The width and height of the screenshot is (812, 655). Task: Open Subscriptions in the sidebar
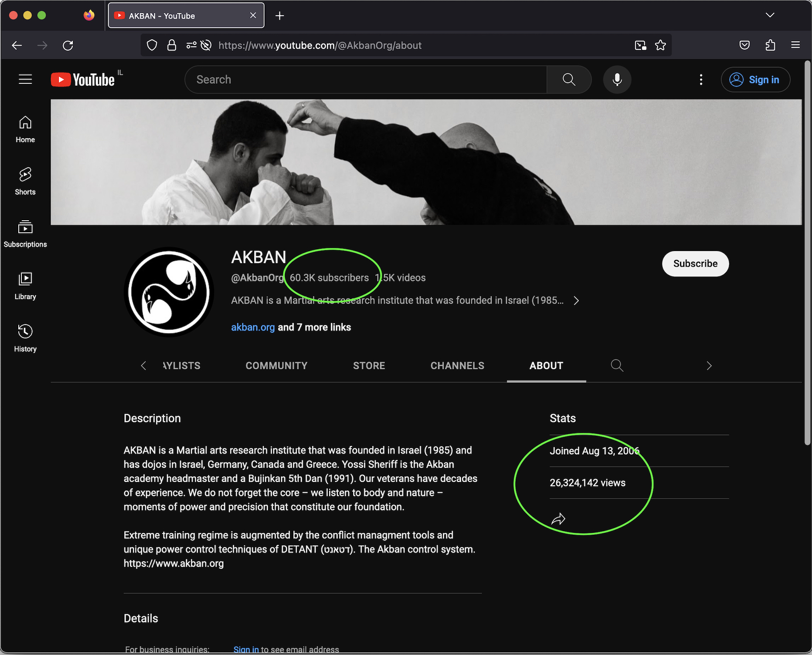(25, 234)
